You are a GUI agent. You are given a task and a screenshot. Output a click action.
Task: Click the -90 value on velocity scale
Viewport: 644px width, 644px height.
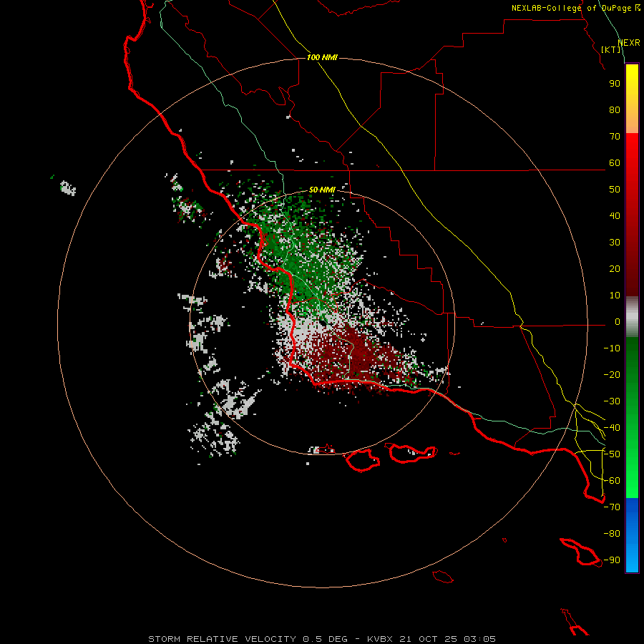coord(612,560)
